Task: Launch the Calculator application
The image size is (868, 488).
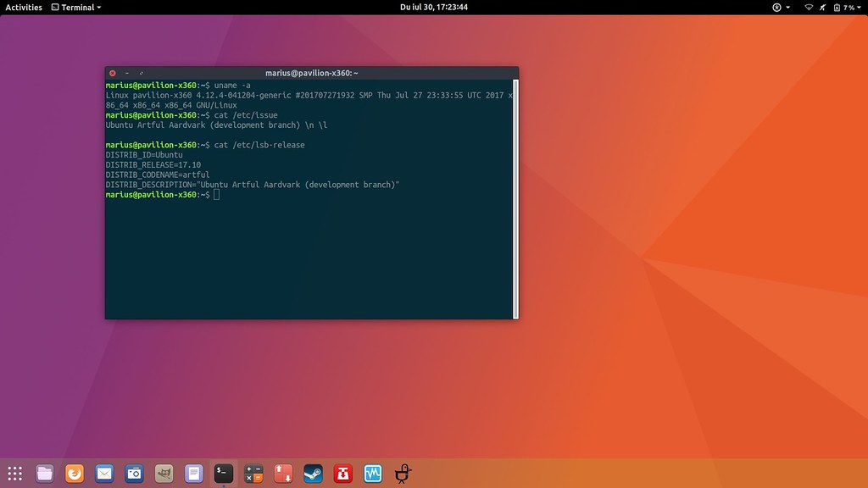Action: coord(253,474)
